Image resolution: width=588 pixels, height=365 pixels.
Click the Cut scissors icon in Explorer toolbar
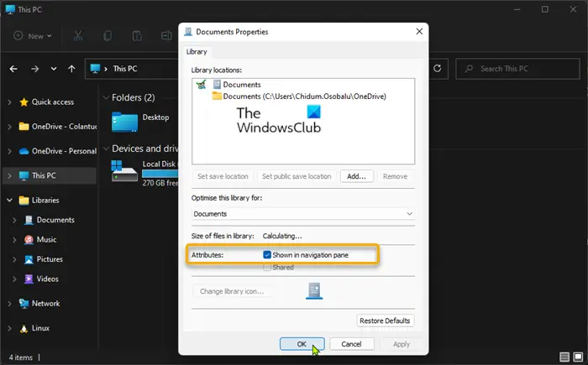(78, 36)
